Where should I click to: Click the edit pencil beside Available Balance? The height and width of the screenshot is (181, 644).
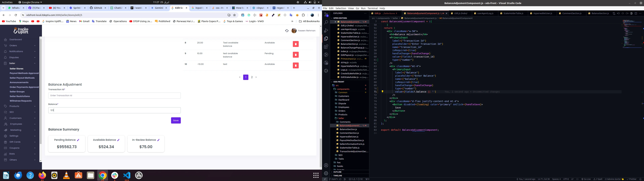tap(119, 140)
